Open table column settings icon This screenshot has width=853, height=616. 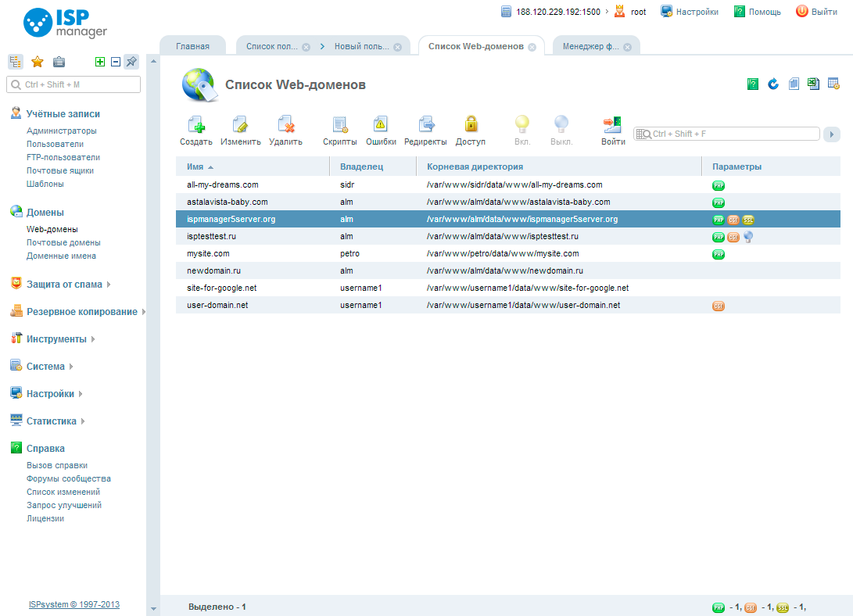tap(833, 84)
